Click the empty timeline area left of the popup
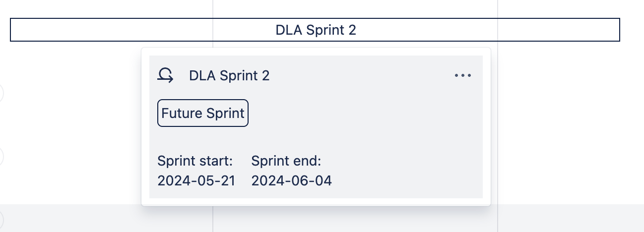The image size is (644, 232). point(74,124)
